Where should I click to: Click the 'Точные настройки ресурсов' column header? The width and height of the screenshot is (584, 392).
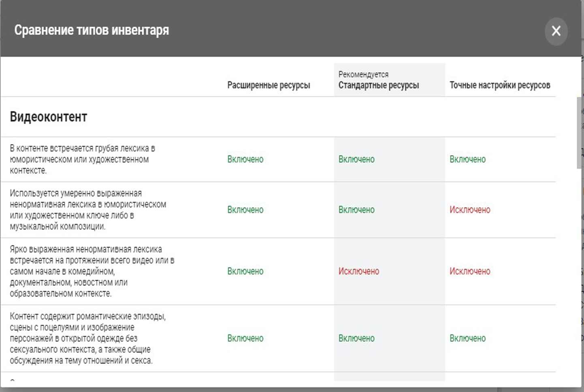(500, 85)
